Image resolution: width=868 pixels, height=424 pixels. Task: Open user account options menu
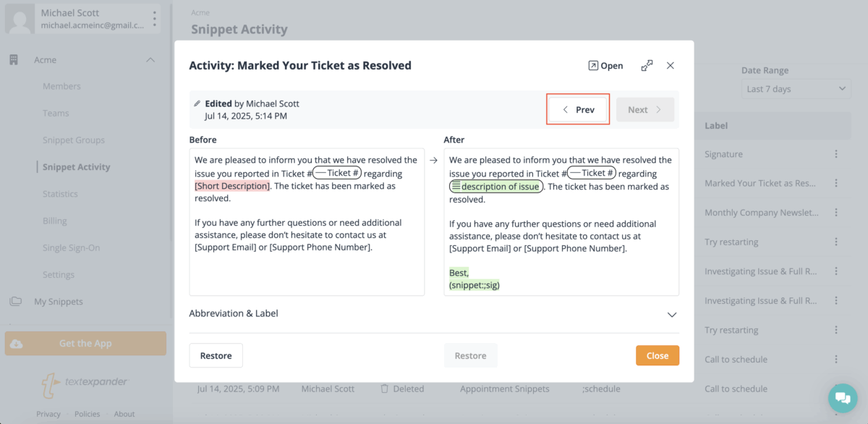[154, 19]
